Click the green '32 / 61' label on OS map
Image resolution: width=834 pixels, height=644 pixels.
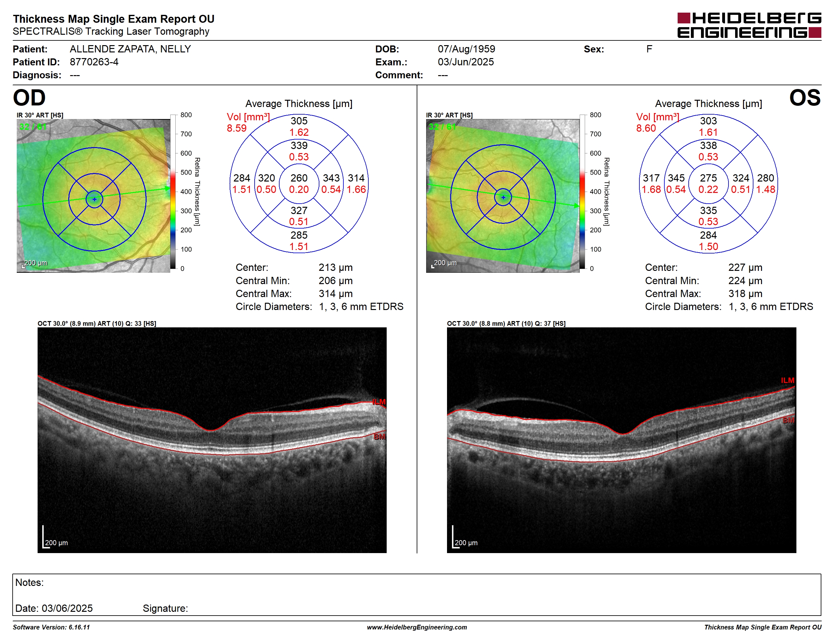pos(442,127)
